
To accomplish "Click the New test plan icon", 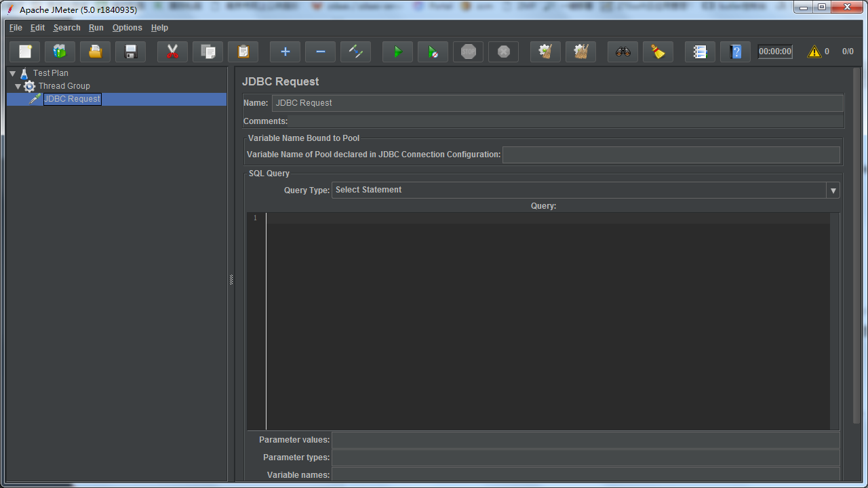I will pyautogui.click(x=25, y=52).
